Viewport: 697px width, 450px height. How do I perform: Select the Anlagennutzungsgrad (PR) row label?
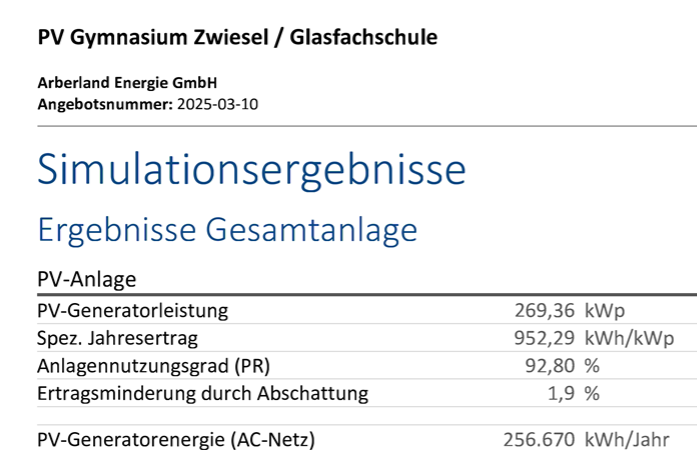pyautogui.click(x=153, y=365)
